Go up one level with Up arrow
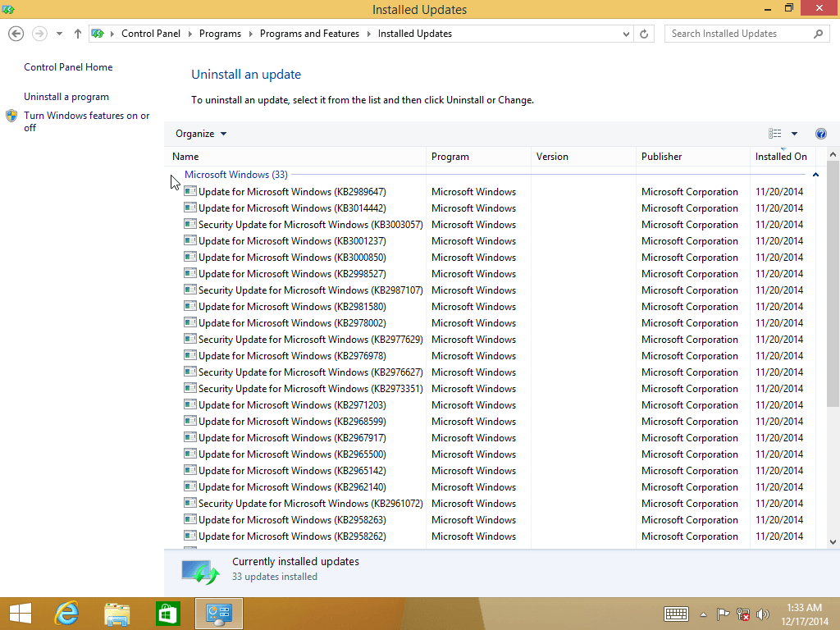The width and height of the screenshot is (840, 630). (78, 34)
